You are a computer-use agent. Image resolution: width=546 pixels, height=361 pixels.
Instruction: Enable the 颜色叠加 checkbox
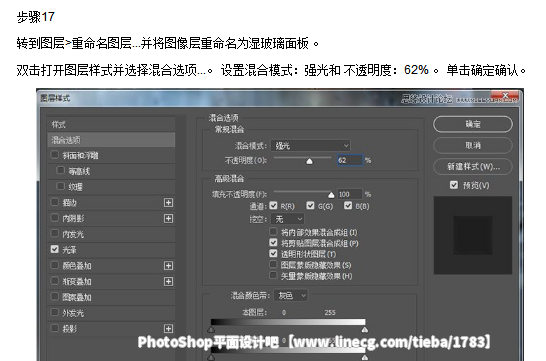(55, 265)
